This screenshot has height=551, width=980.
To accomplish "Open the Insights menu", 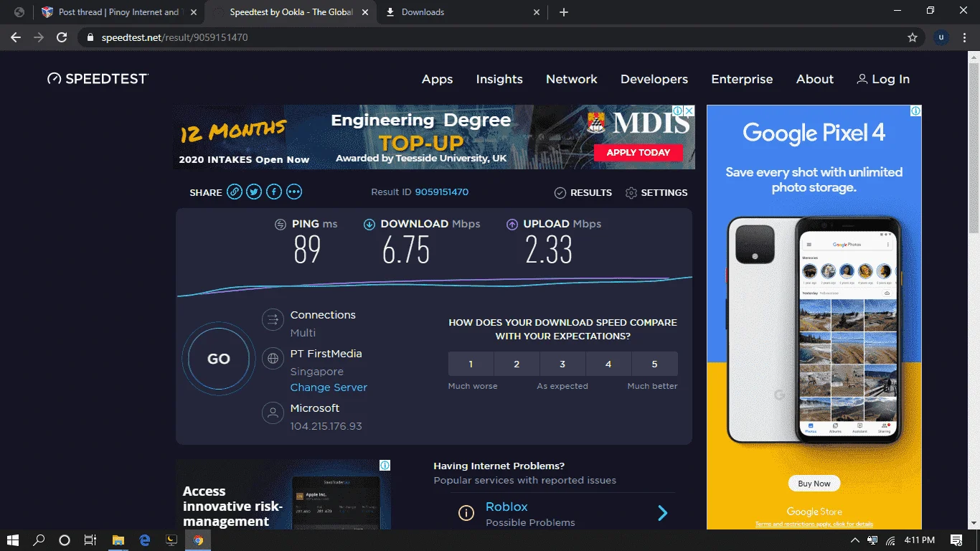I will pos(499,79).
